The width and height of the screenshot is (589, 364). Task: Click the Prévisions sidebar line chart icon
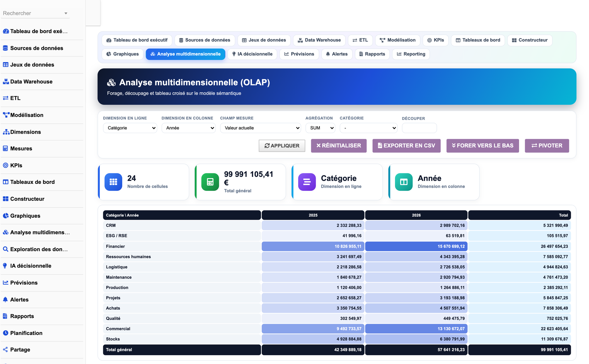point(5,282)
